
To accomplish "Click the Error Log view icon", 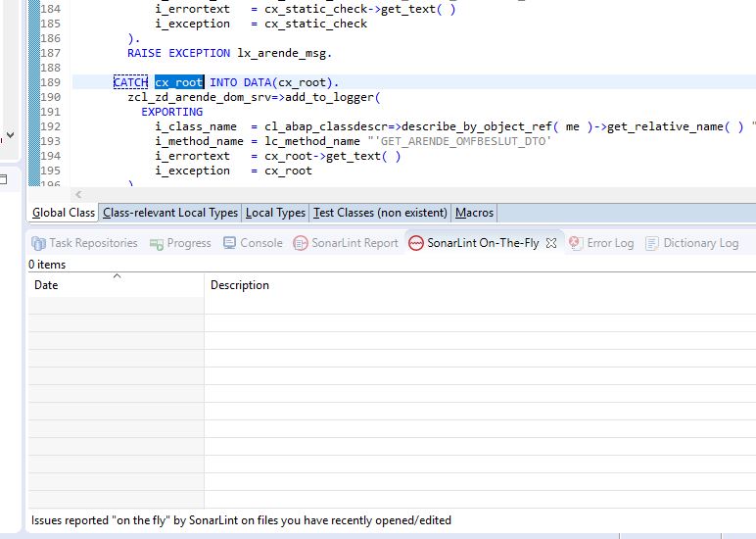I will pos(576,243).
